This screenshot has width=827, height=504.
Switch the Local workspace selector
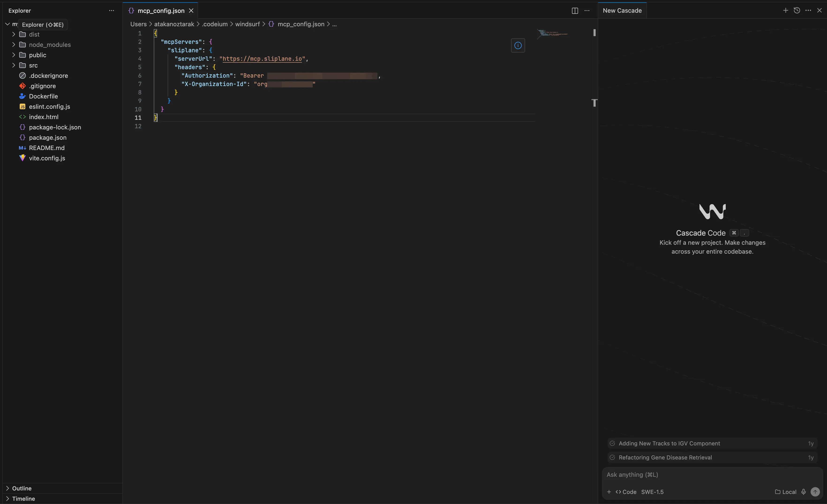point(786,492)
